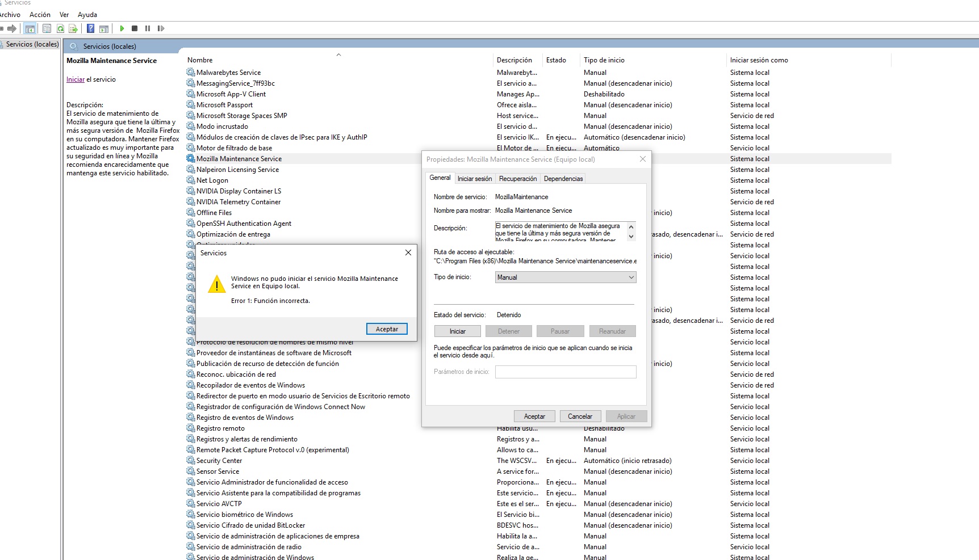Click the gear icon next to Servicio AVCTP
This screenshot has height=560, width=979.
(191, 503)
